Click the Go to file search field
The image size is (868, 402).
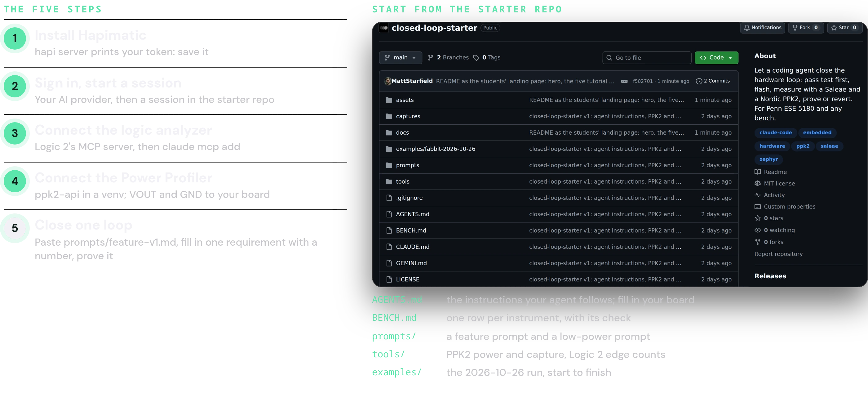[x=647, y=58]
